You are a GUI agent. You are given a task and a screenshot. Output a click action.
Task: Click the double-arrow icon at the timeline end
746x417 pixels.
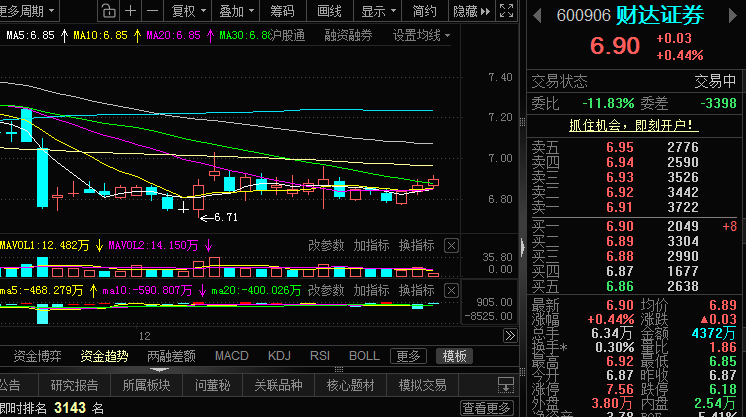click(x=510, y=336)
